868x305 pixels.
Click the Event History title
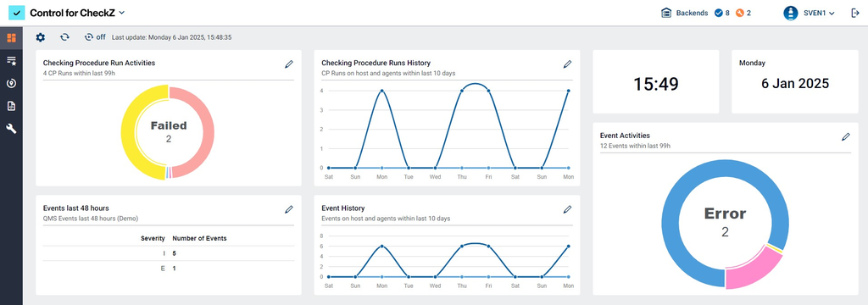pos(343,208)
